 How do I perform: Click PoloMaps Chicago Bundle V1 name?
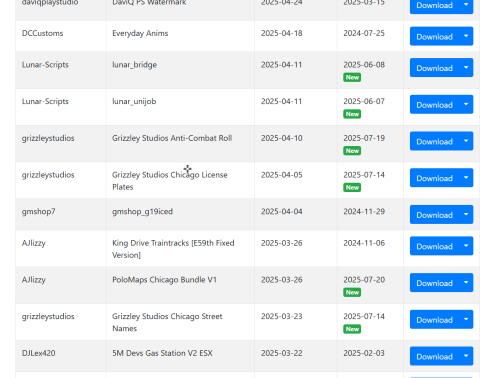[164, 280]
